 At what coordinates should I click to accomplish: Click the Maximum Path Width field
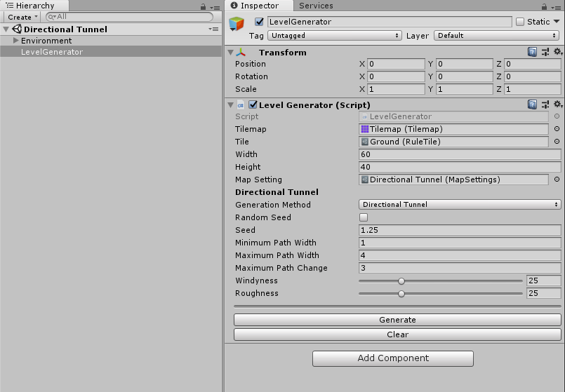click(460, 255)
